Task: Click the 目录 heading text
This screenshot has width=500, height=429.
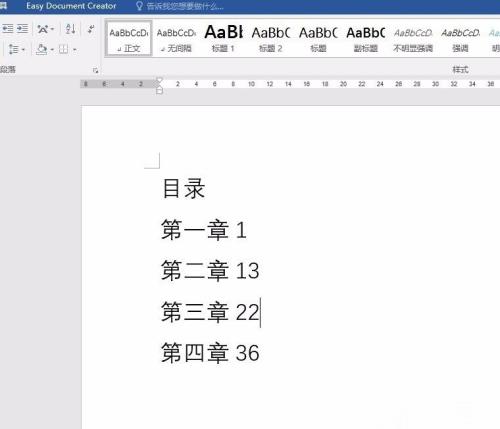Action: coord(183,188)
